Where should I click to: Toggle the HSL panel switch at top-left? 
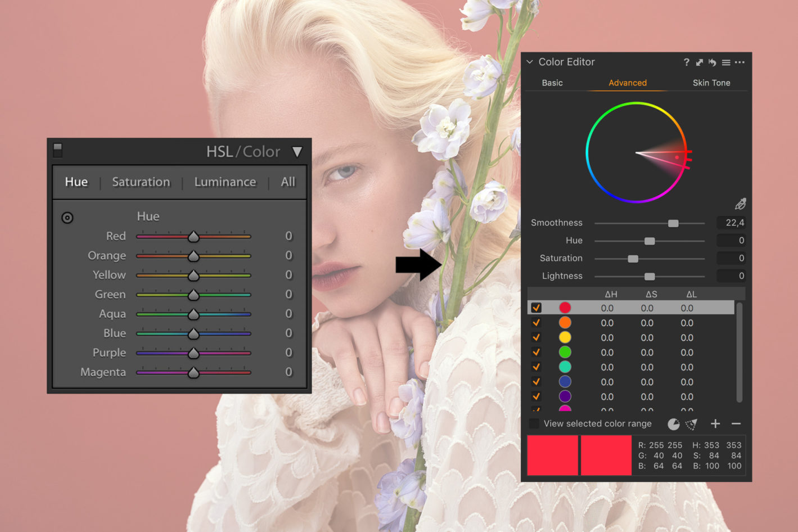58,150
